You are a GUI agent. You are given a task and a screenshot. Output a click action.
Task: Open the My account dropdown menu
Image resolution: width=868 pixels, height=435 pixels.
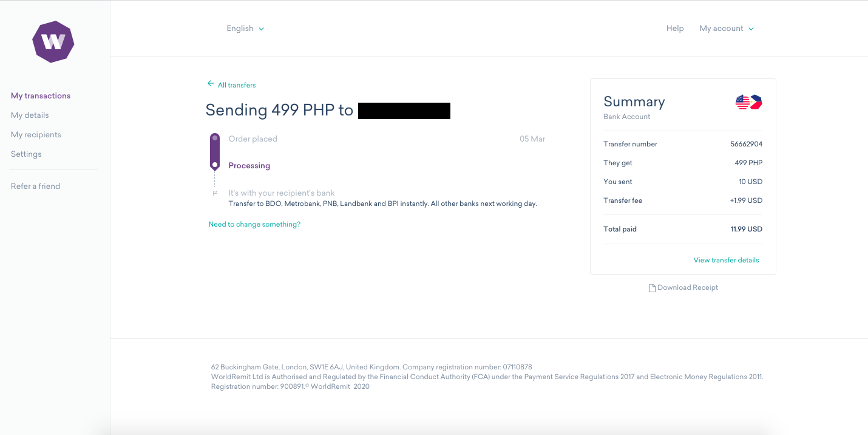point(727,29)
